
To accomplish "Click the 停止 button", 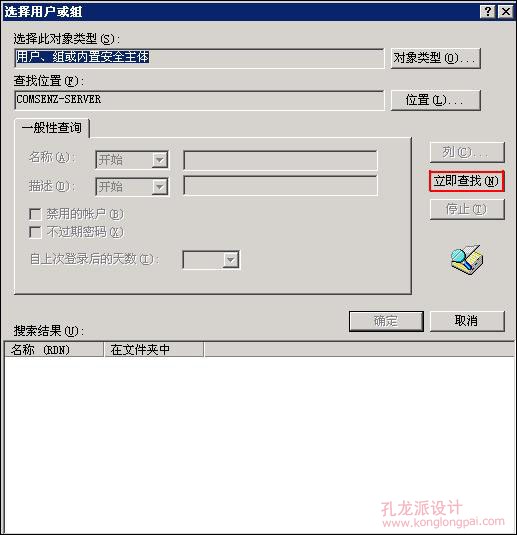I will coord(467,209).
